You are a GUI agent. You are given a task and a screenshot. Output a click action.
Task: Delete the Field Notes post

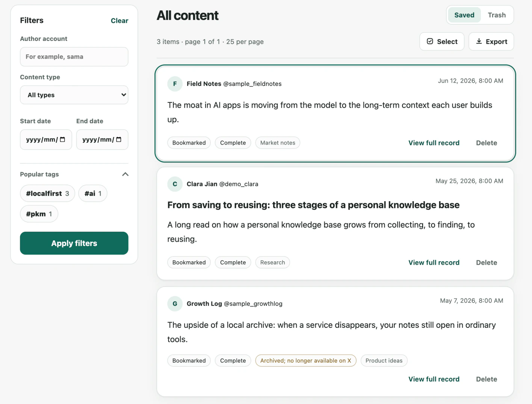coord(487,143)
